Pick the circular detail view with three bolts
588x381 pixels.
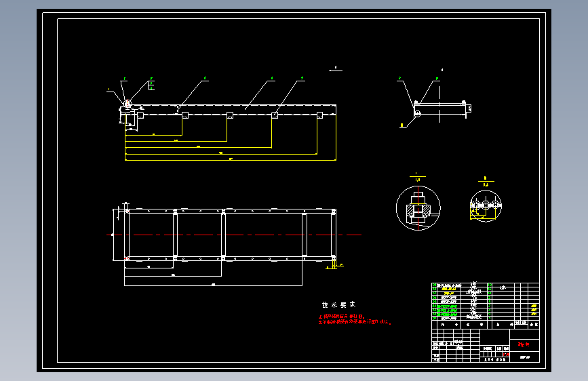pyautogui.click(x=486, y=206)
